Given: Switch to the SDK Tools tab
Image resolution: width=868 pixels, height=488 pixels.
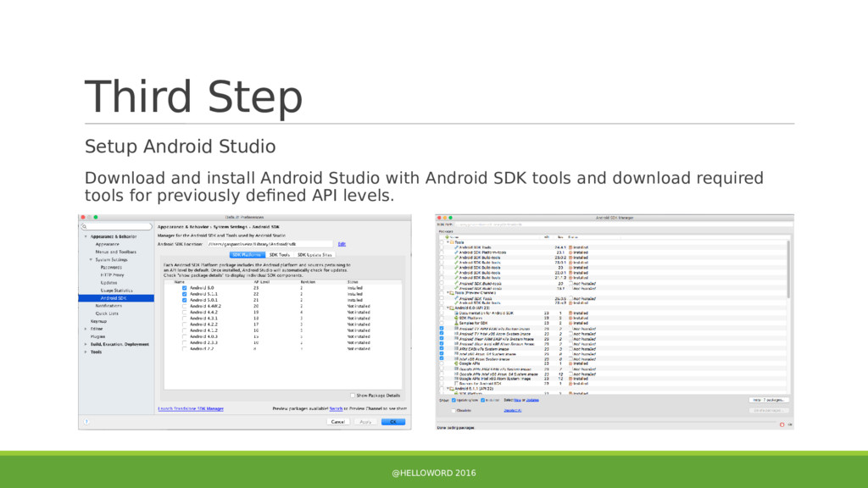Looking at the screenshot, I should (x=279, y=254).
